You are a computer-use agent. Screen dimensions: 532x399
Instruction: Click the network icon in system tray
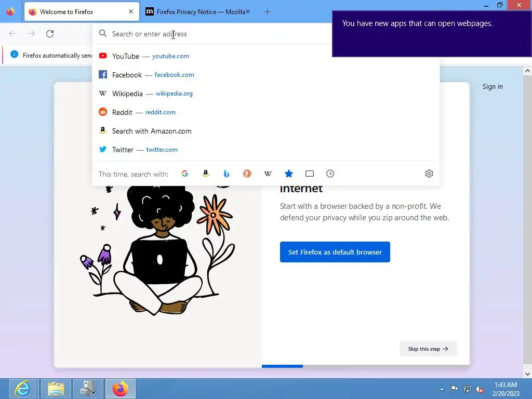[467, 389]
